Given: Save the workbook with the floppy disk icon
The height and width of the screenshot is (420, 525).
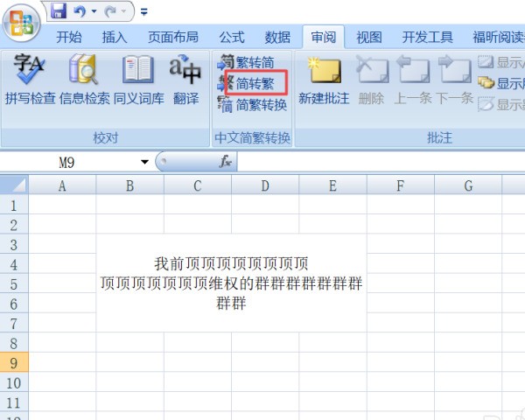Looking at the screenshot, I should pyautogui.click(x=59, y=10).
